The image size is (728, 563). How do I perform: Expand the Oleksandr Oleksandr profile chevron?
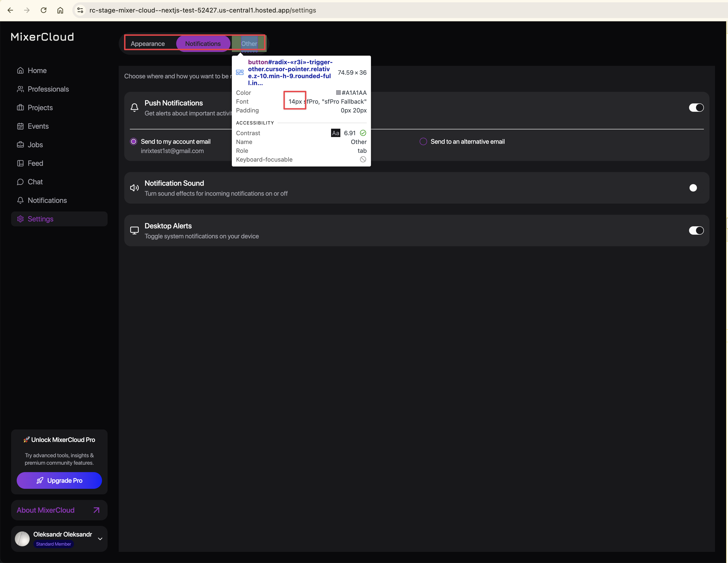(x=100, y=539)
